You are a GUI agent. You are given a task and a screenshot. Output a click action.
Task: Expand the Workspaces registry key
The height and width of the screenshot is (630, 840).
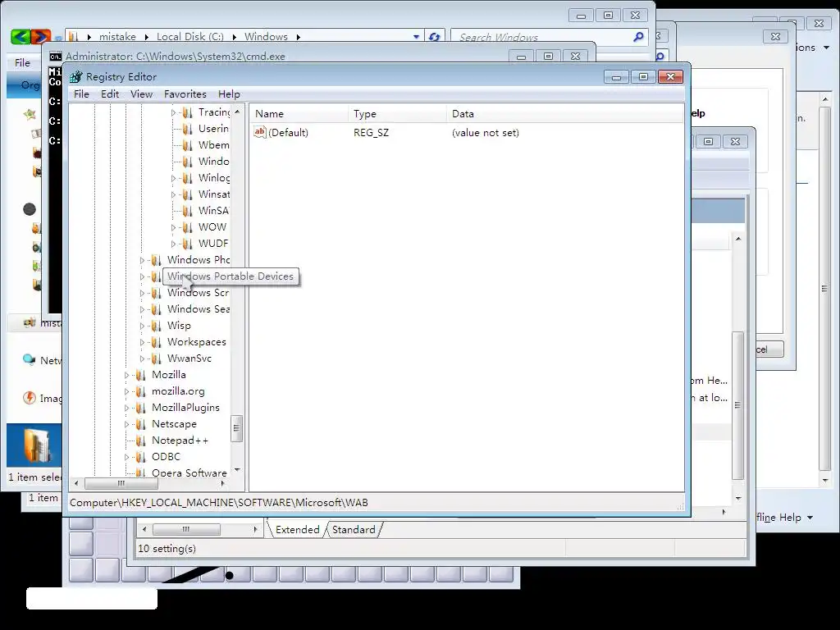click(x=142, y=342)
